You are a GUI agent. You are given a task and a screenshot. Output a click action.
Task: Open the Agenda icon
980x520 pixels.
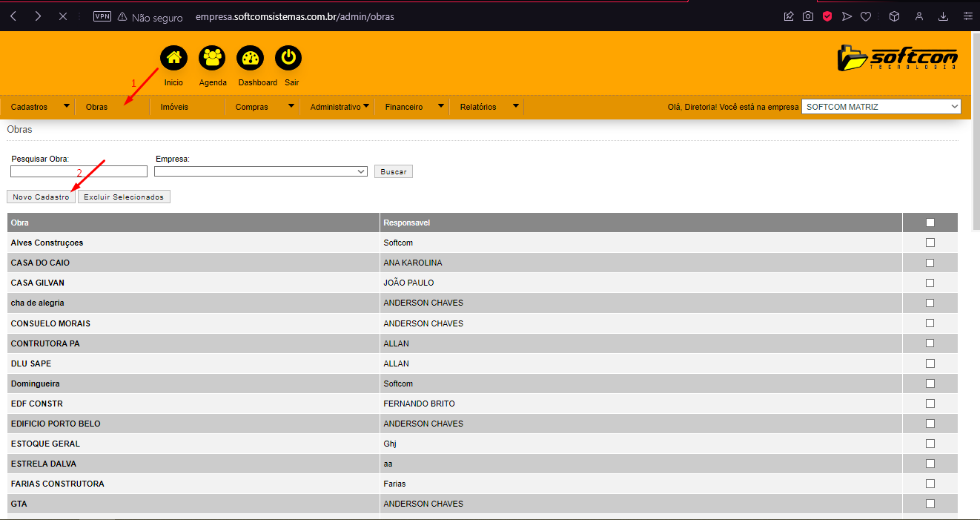pyautogui.click(x=213, y=58)
